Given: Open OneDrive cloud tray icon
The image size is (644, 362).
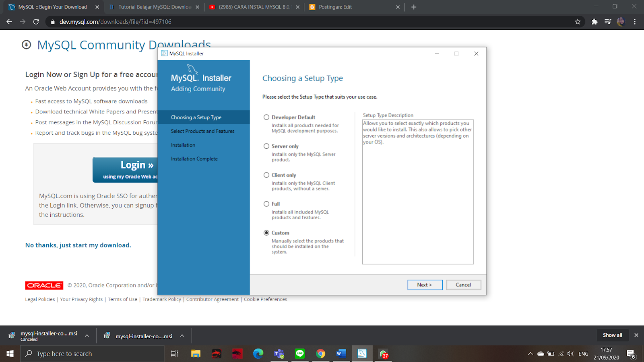Looking at the screenshot, I should (541, 354).
